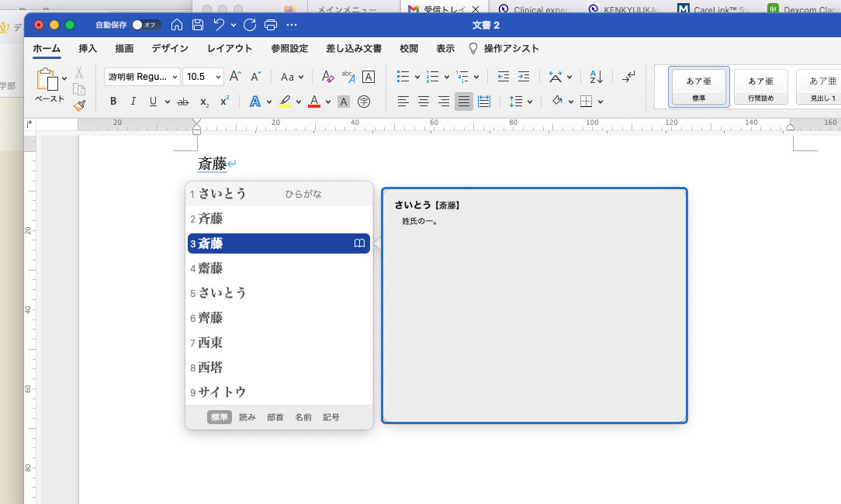Click the Save icon in title bar

click(198, 25)
